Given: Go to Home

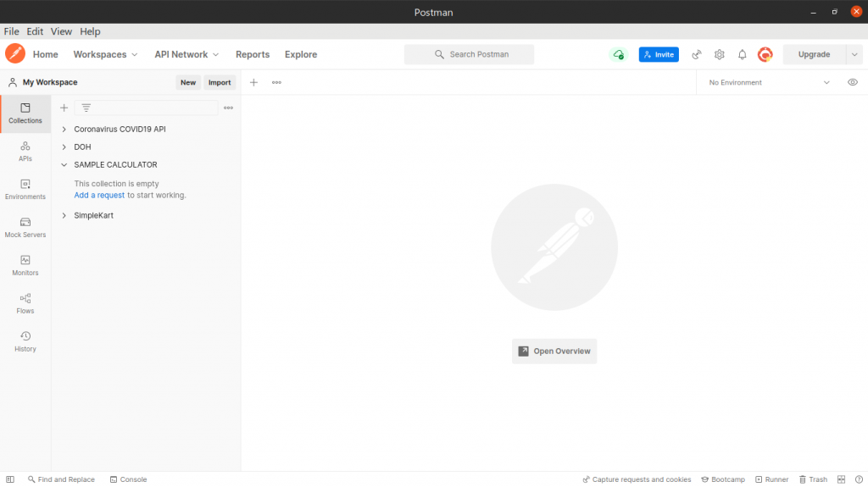Looking at the screenshot, I should 46,54.
